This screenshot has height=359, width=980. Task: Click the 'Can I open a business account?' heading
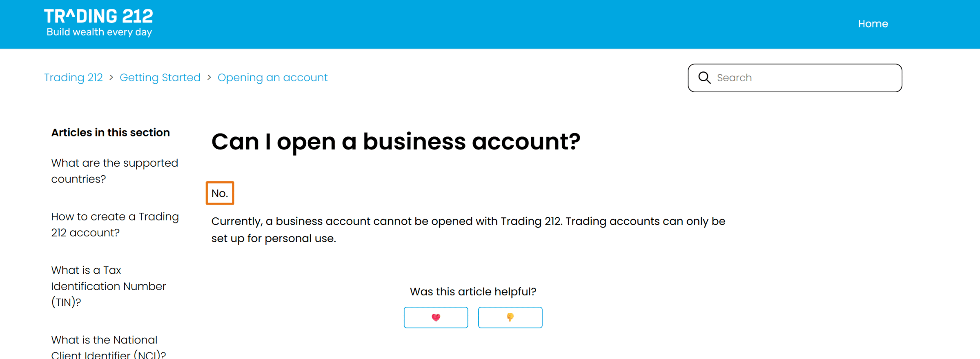coord(396,142)
